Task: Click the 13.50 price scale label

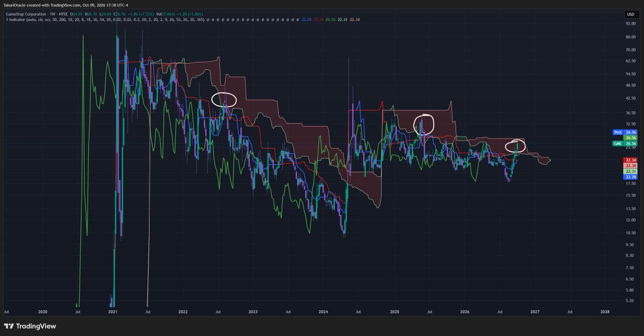Action: [631, 208]
